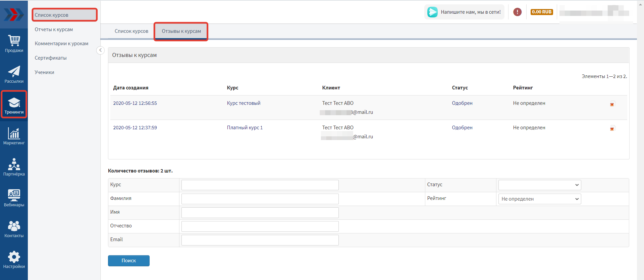Screen dimensions: 644x280
Task: Open the Платный курс 1 link
Action: coord(245,128)
